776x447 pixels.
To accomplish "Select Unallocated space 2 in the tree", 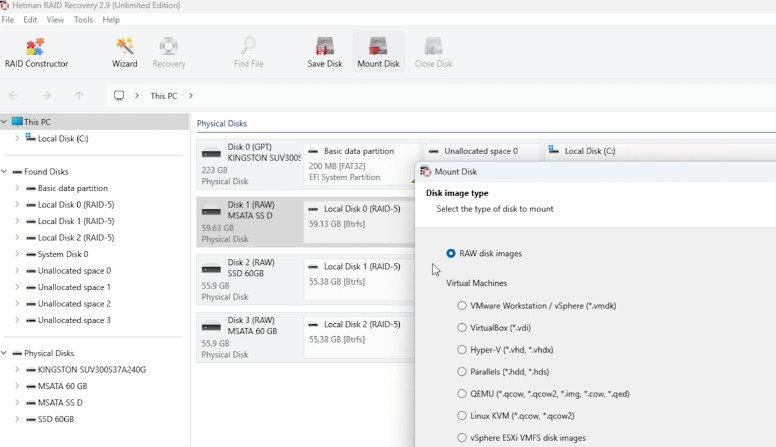I will (x=74, y=304).
